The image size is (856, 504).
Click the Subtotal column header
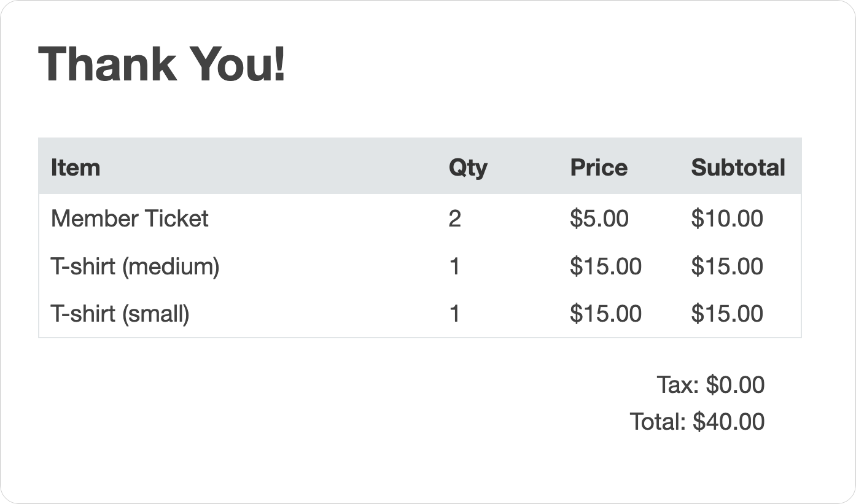pyautogui.click(x=738, y=167)
